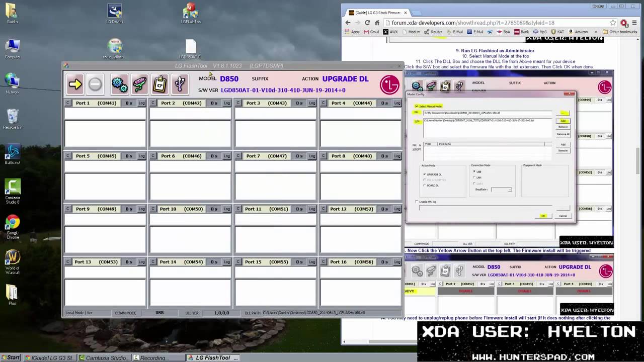644x362 pixels.
Task: Launch Battle.net from the desktop
Action: [x=12, y=155]
